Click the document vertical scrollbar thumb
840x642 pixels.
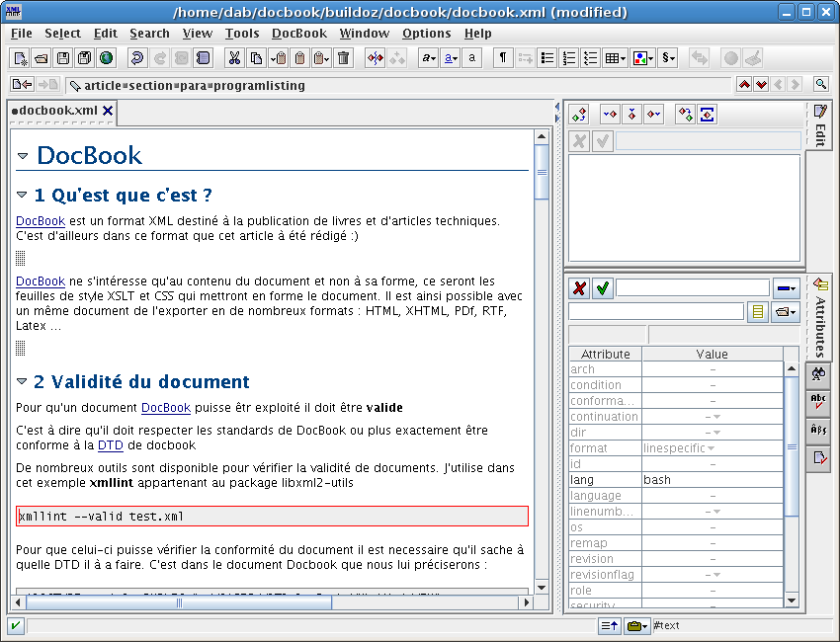(x=542, y=172)
